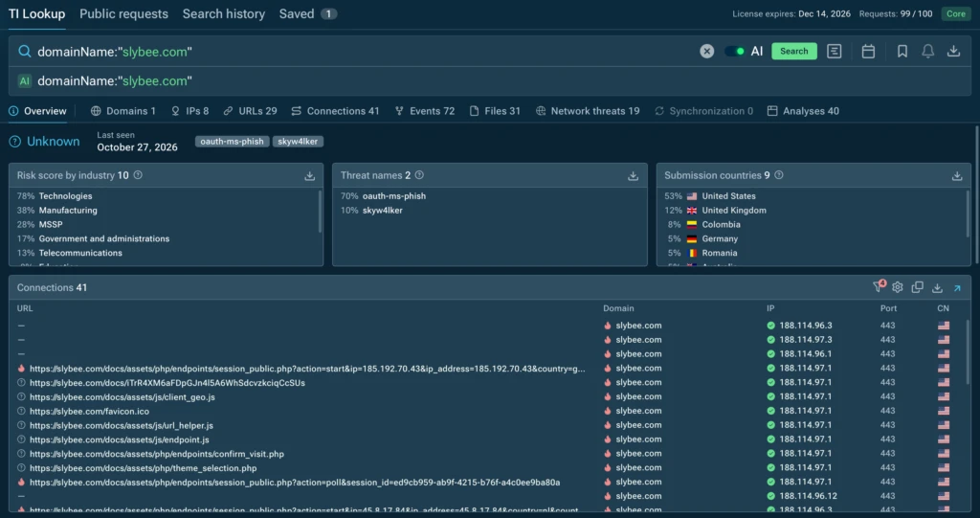Screen dimensions: 980x518
Task: Open the Search history tab
Action: [224, 13]
